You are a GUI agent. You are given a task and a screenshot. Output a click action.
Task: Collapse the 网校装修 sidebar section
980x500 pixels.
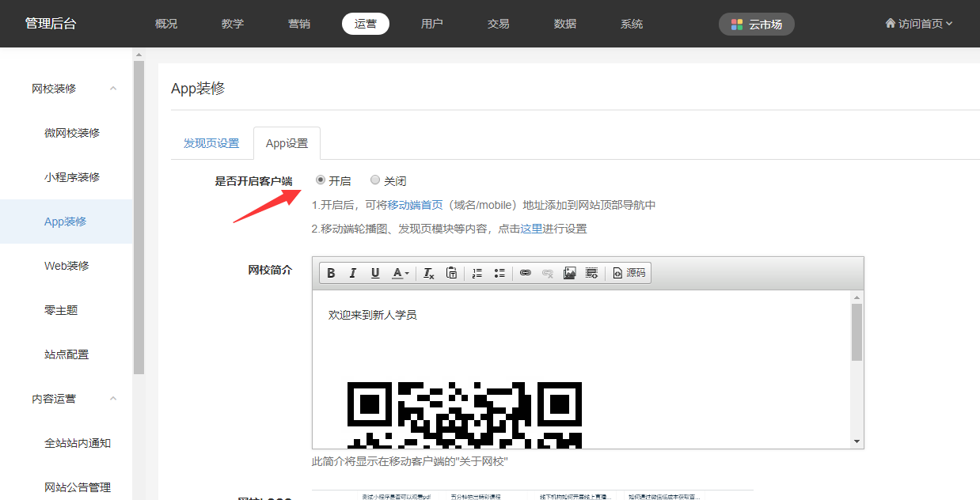(113, 89)
